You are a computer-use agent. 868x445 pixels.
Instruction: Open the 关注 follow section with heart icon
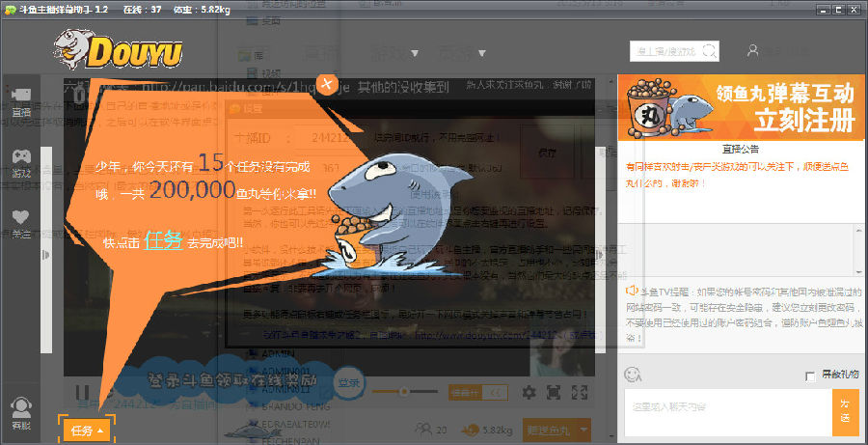point(21,225)
